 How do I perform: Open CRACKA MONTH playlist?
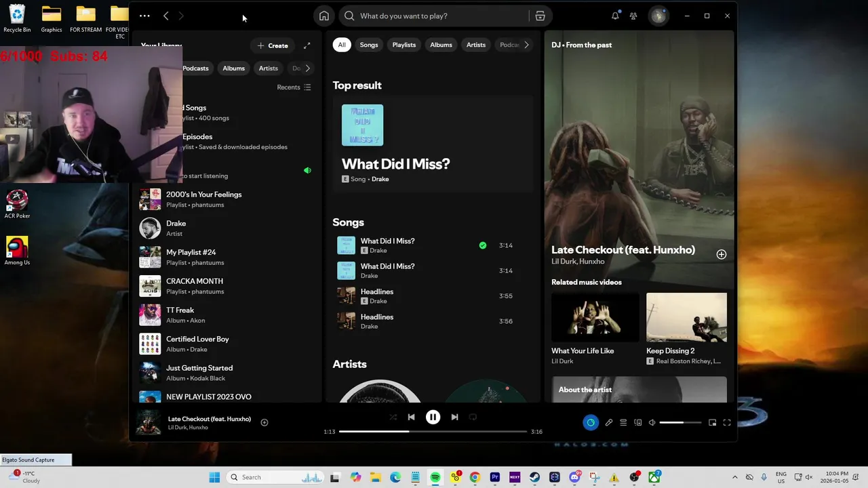(x=225, y=286)
